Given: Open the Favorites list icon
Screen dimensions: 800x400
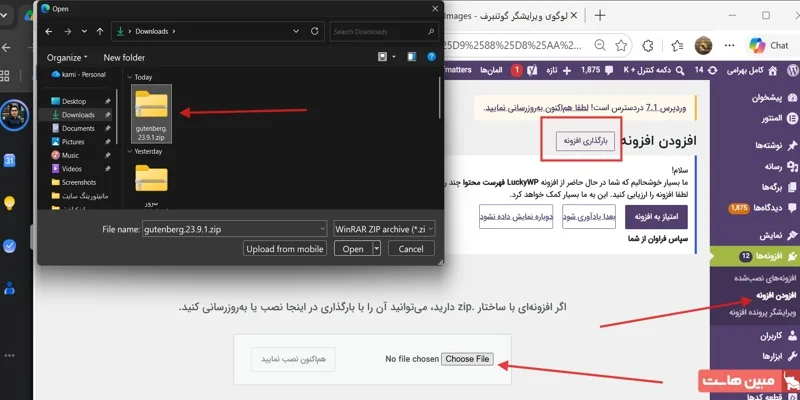Looking at the screenshot, I should (x=678, y=45).
